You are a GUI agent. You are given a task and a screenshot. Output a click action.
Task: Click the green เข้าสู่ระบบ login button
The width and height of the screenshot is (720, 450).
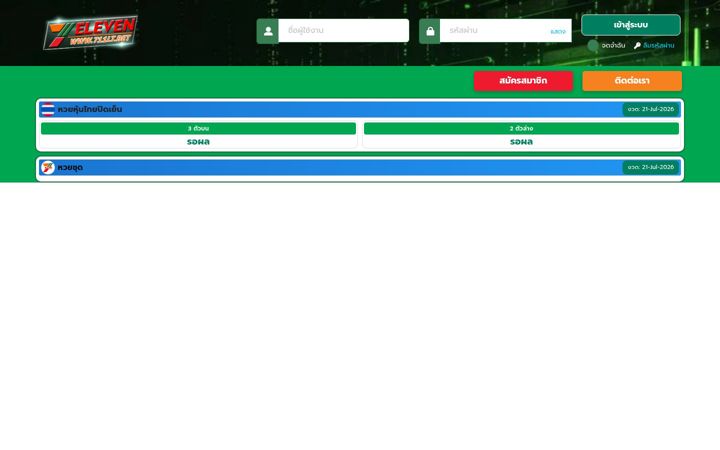click(x=630, y=25)
